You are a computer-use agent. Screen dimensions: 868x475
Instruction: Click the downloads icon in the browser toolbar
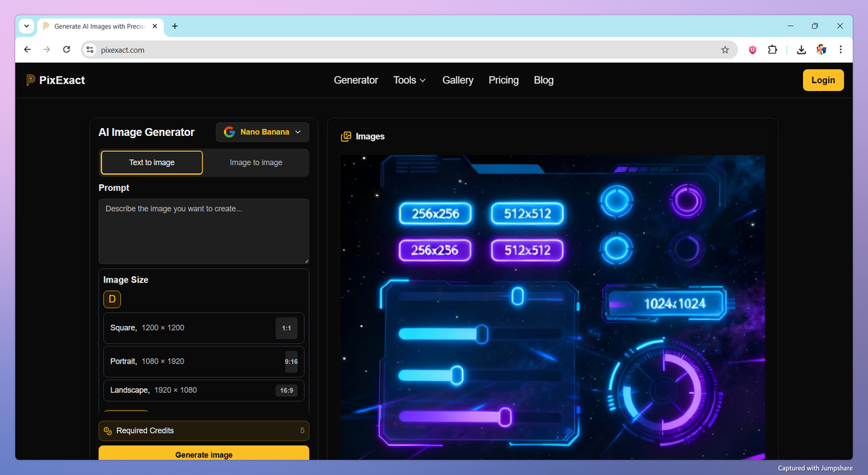[801, 50]
